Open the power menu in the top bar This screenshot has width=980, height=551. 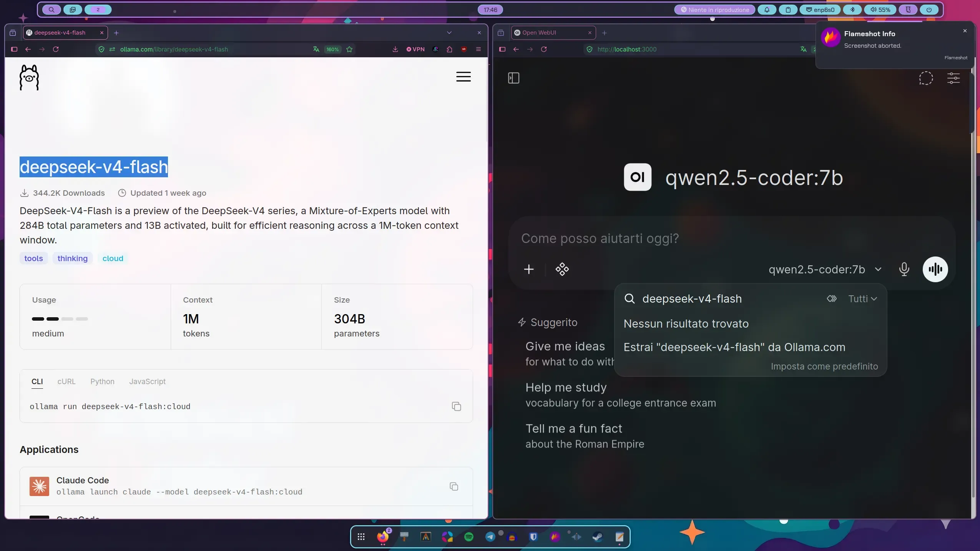[929, 10]
